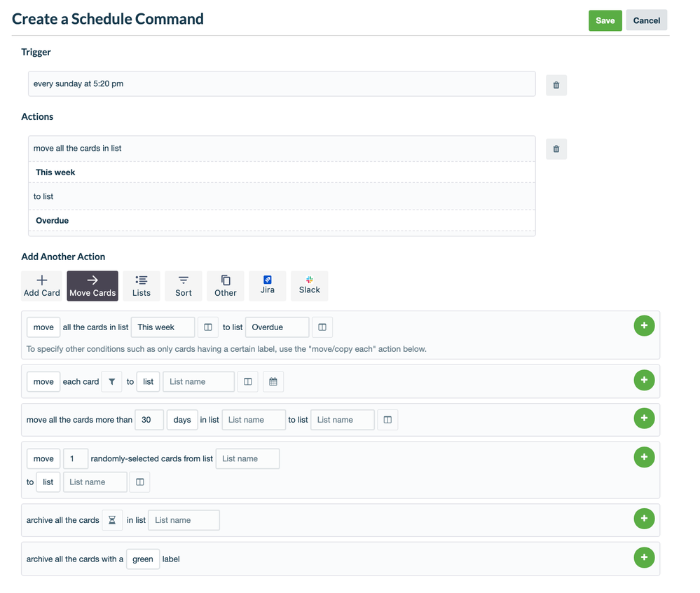Open the Jira actions tab

point(268,286)
